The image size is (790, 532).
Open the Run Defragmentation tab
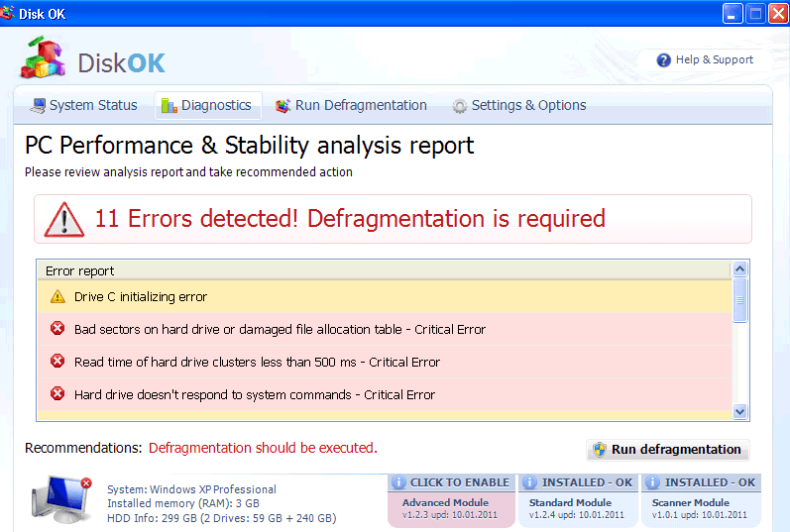click(351, 105)
